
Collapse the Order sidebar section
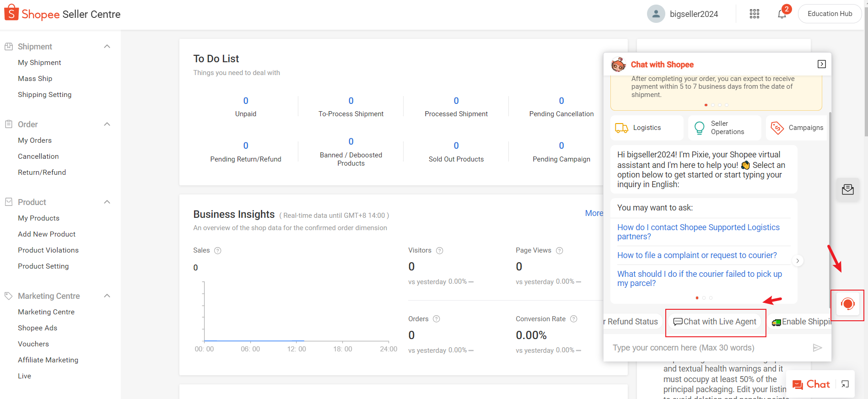tap(107, 124)
